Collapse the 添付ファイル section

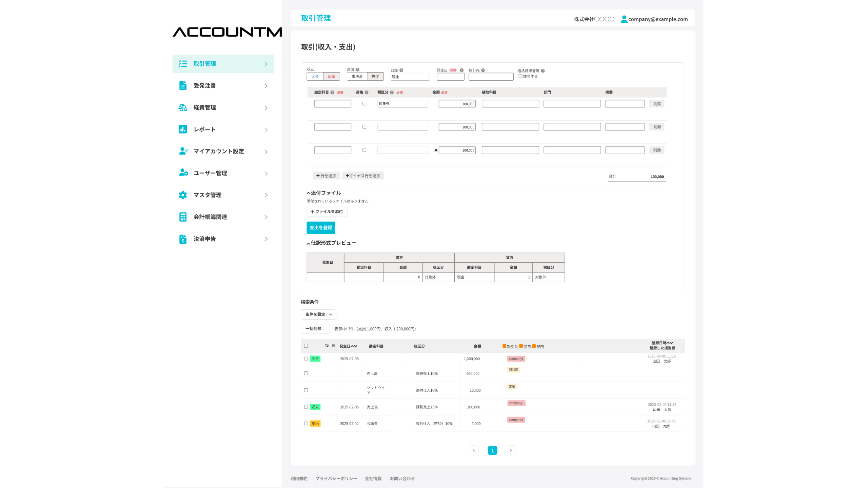(x=309, y=193)
